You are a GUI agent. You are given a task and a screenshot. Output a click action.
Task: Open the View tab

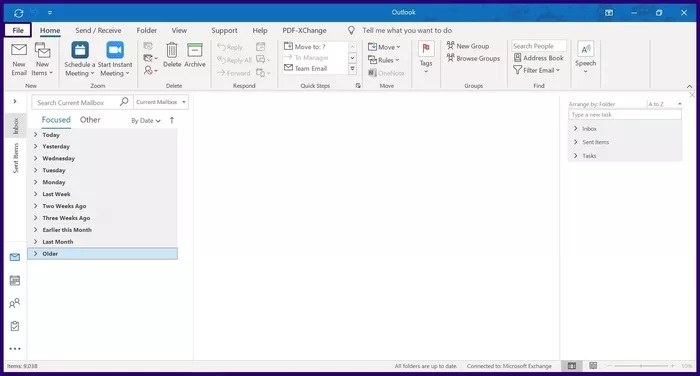click(x=179, y=30)
